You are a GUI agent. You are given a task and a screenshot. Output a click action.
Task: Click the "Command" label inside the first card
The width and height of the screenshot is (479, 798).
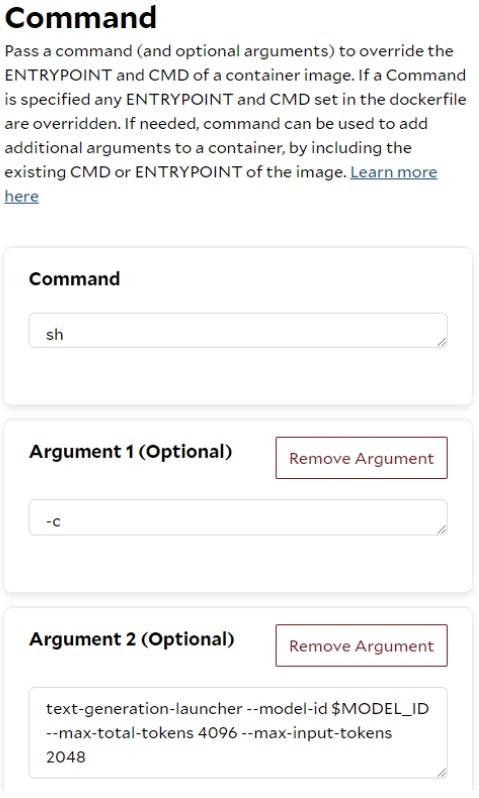pyautogui.click(x=74, y=279)
